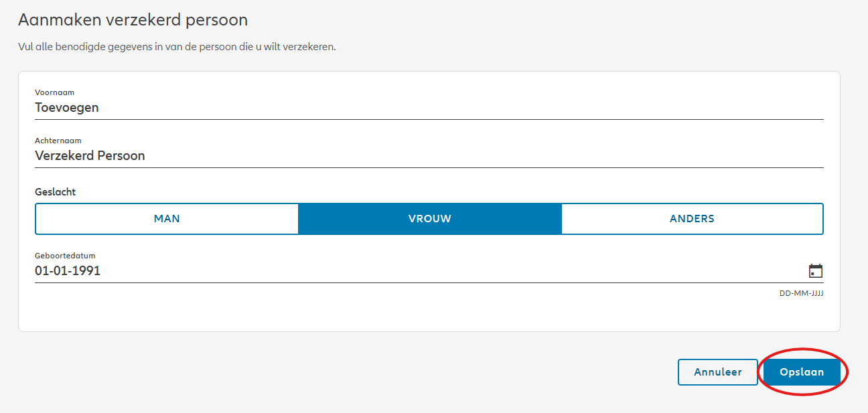
Task: Click the 'Toevoegen' first name text
Action: (x=67, y=108)
